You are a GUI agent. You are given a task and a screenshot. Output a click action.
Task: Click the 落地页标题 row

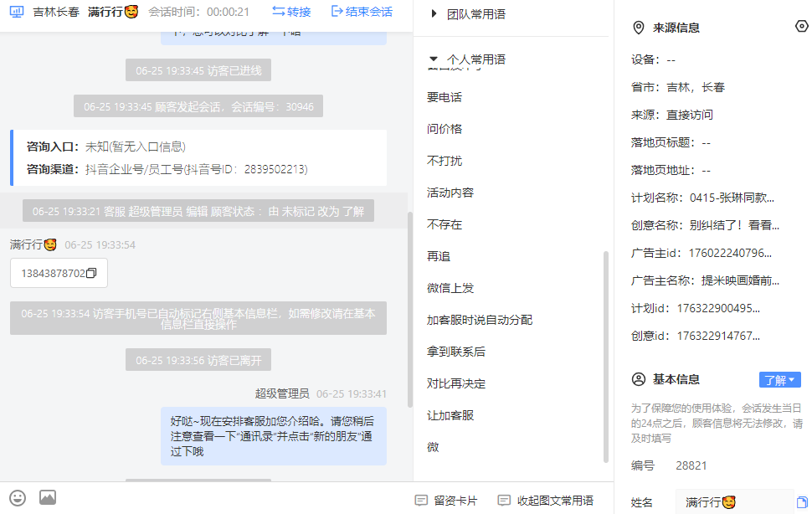671,142
